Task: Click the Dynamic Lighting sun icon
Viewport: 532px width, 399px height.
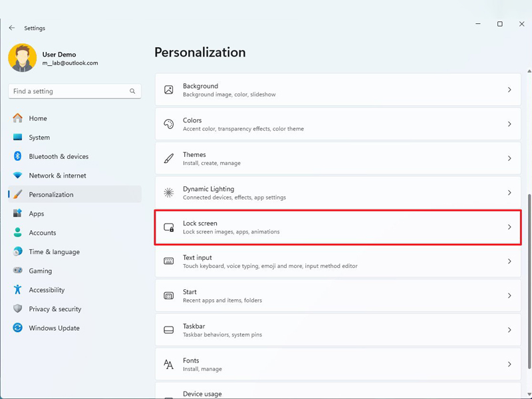Action: click(x=169, y=193)
